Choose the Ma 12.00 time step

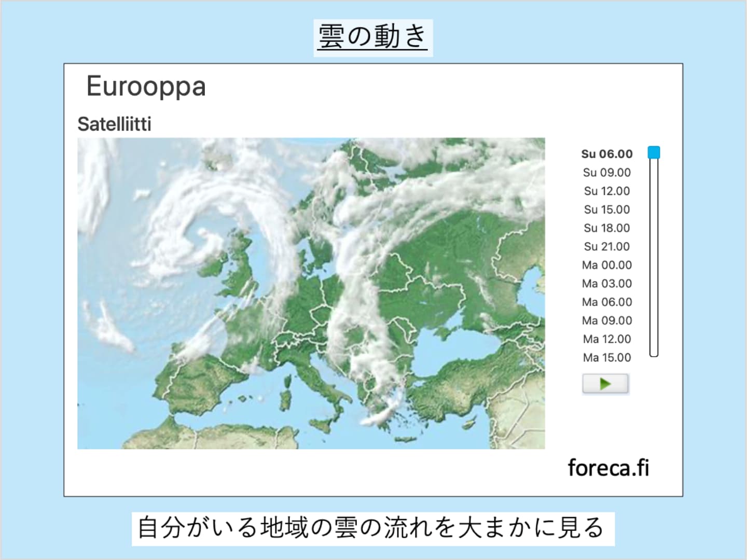click(x=606, y=339)
